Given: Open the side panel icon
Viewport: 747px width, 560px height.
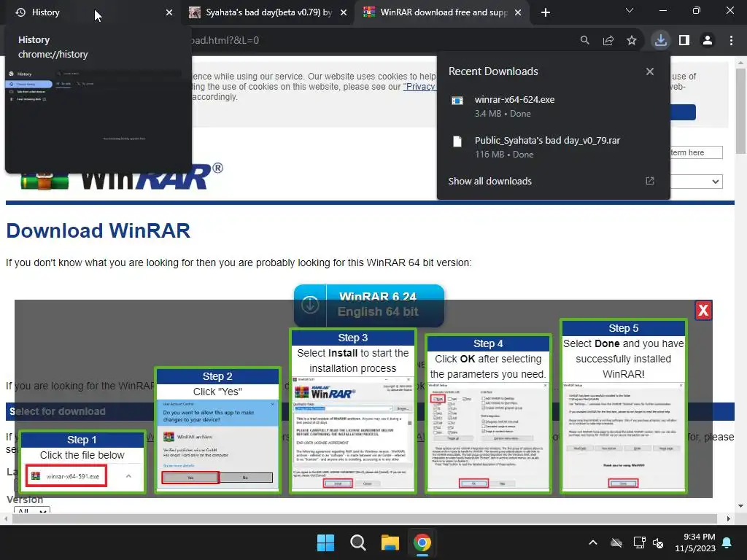Looking at the screenshot, I should (x=684, y=41).
